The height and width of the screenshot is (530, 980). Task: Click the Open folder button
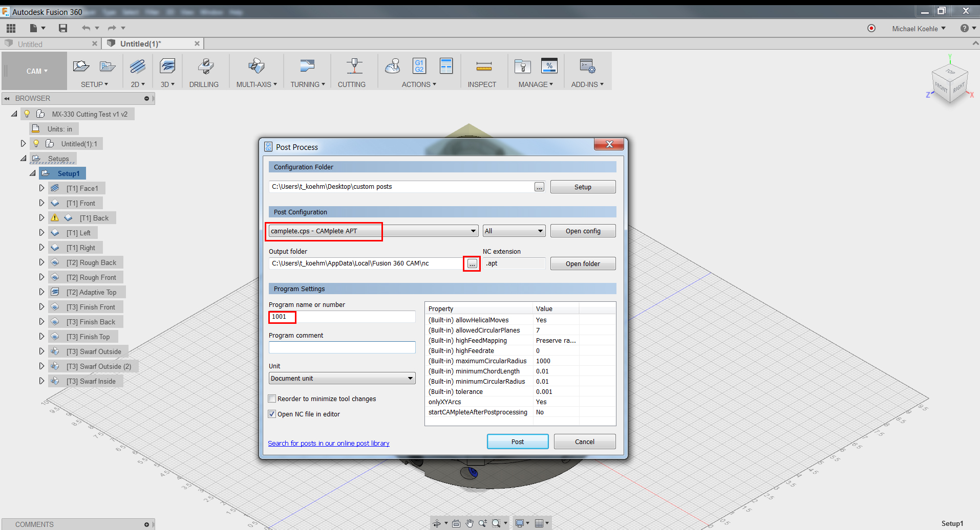583,264
